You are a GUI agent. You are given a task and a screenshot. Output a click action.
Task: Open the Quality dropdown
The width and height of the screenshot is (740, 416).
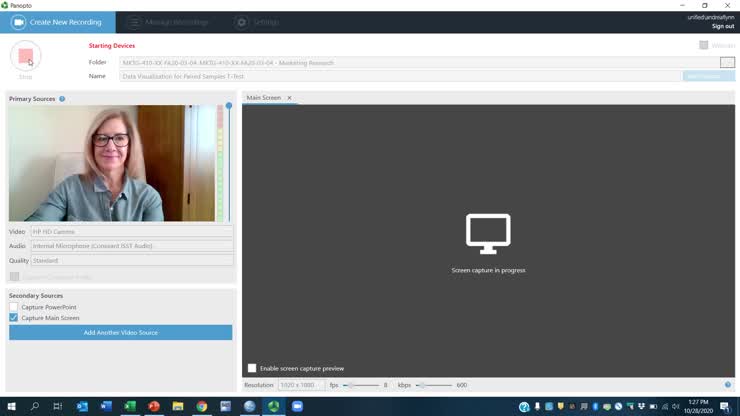coord(131,261)
